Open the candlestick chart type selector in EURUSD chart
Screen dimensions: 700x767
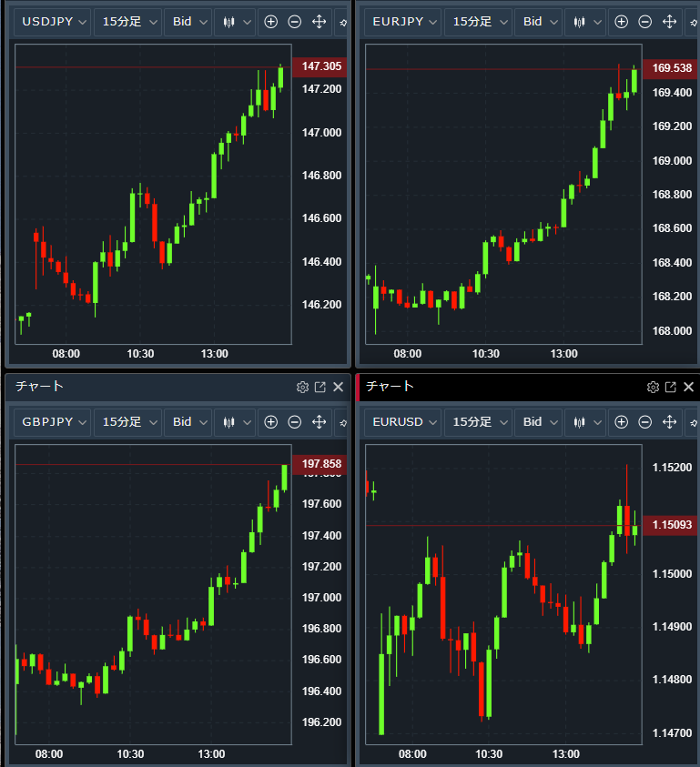click(586, 422)
